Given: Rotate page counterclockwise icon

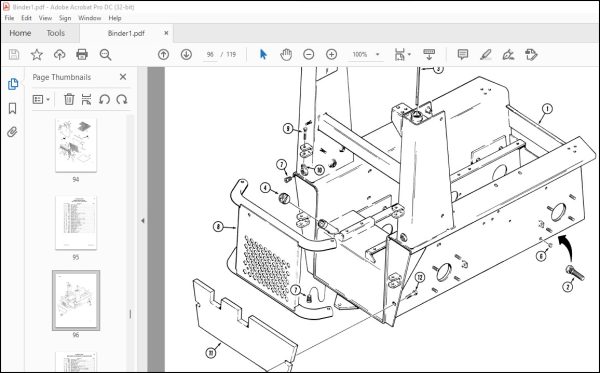Looking at the screenshot, I should [x=104, y=99].
